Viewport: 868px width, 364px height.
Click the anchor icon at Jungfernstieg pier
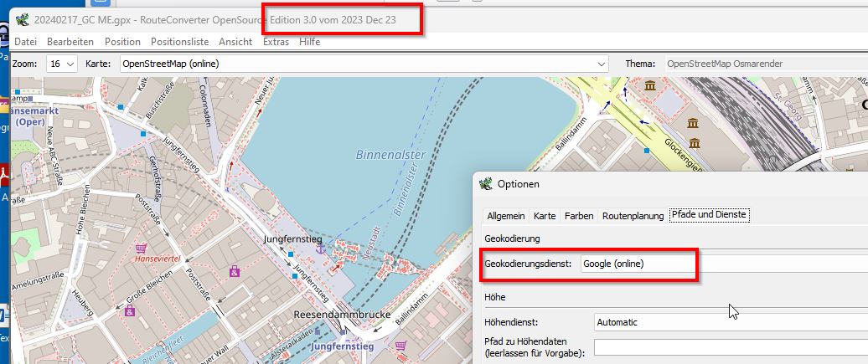point(319,249)
